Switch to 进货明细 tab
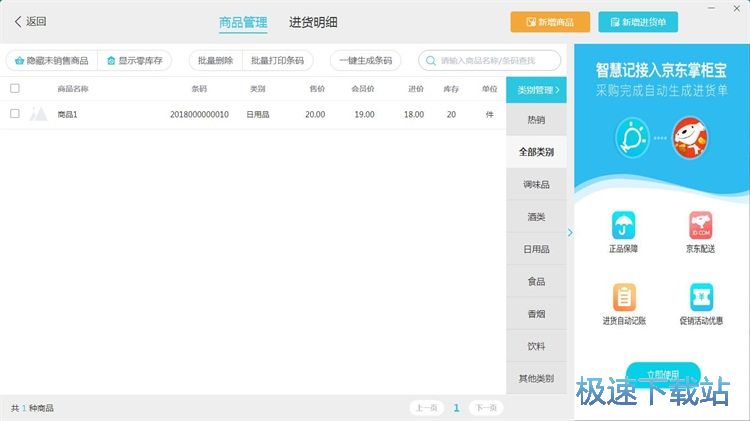 [313, 22]
